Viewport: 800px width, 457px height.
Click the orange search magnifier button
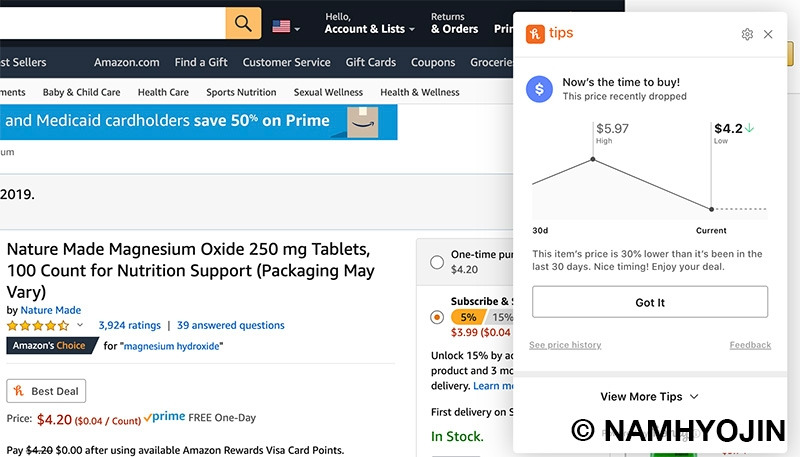243,23
